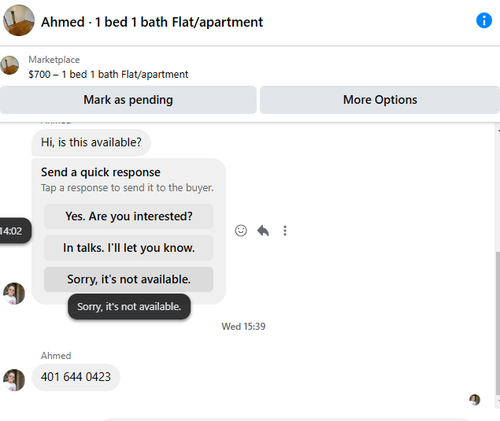
Task: React with the smiley emoji icon
Action: [241, 231]
